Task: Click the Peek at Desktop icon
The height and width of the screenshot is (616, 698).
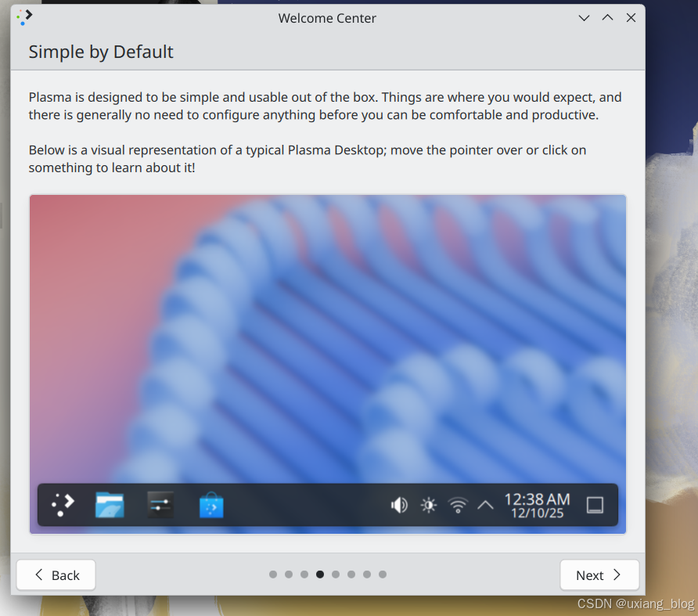Action: click(595, 505)
